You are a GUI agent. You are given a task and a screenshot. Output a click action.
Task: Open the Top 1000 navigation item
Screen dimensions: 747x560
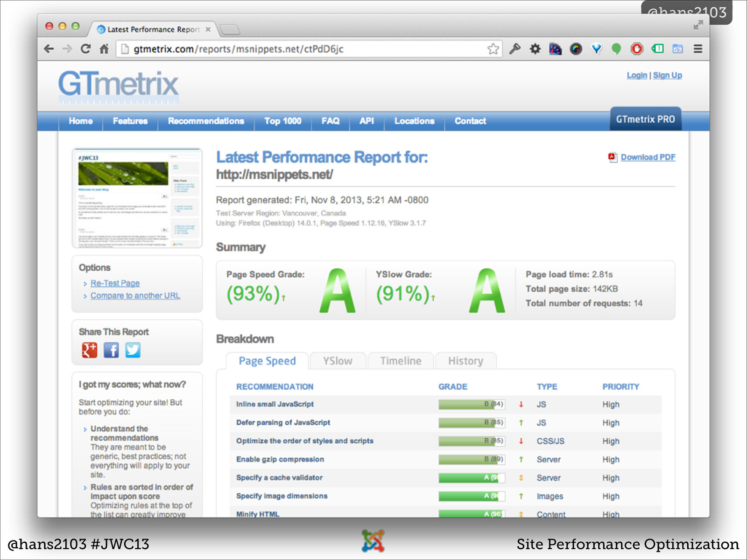tap(283, 121)
